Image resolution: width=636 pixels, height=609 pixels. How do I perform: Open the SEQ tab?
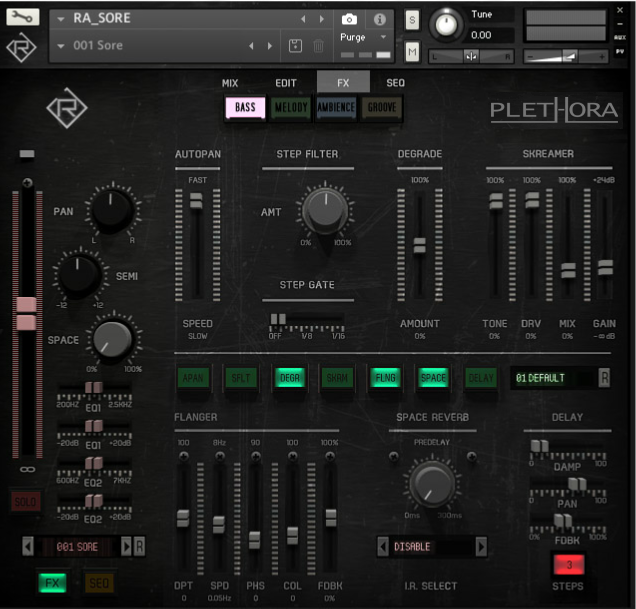(x=396, y=83)
